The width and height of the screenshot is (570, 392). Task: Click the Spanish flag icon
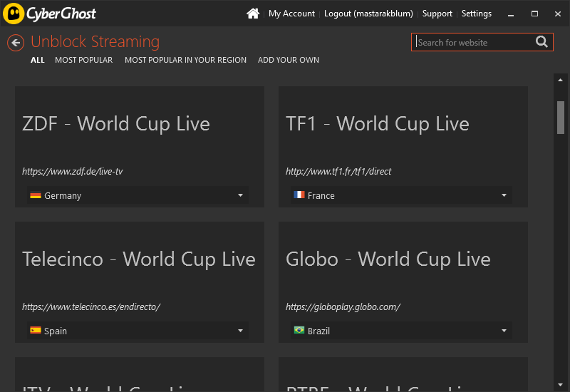(x=35, y=330)
